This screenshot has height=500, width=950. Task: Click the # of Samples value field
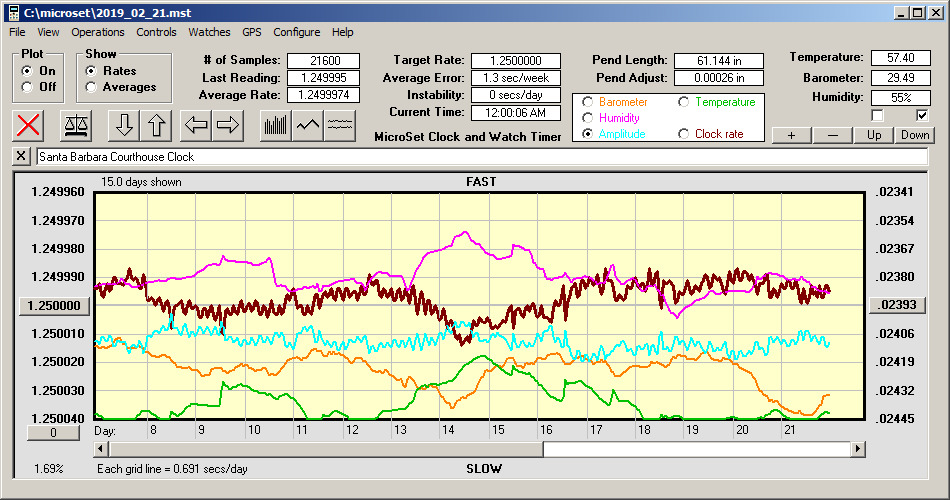pos(324,61)
